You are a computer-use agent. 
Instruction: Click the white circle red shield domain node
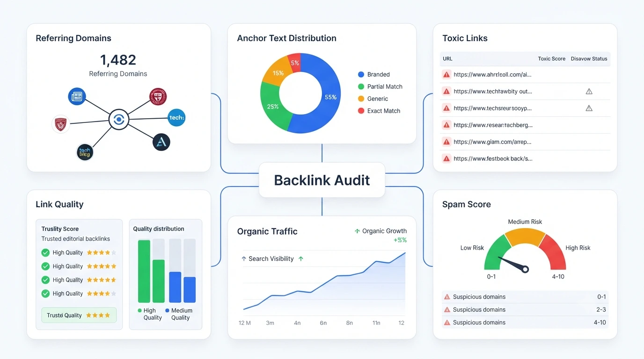[x=61, y=124]
